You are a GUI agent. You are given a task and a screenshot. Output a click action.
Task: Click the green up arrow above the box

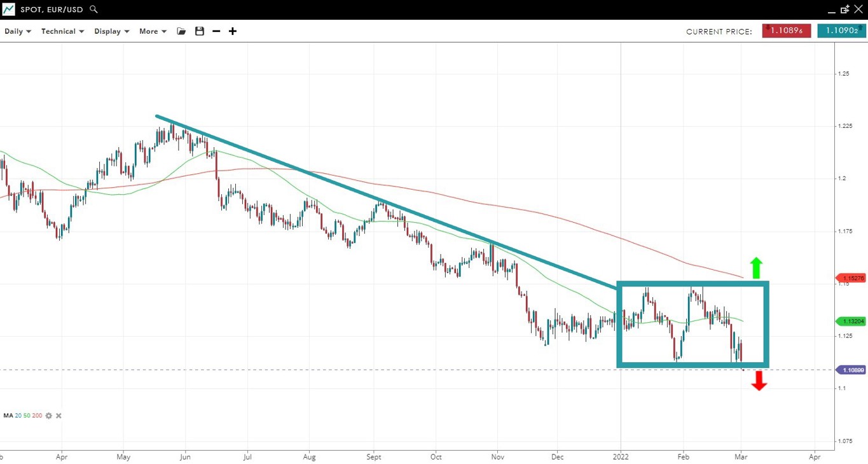tap(756, 268)
